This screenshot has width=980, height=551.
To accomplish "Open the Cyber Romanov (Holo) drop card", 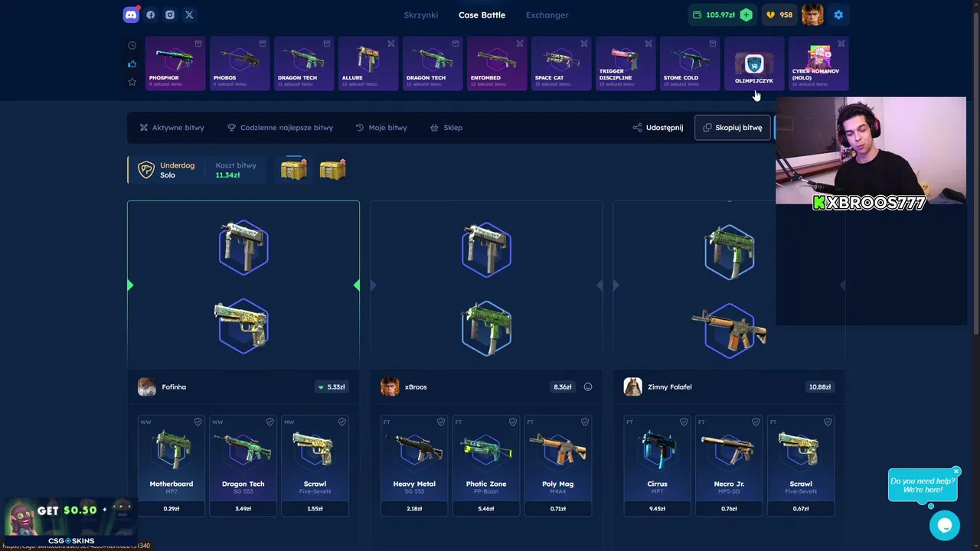I will coord(818,64).
